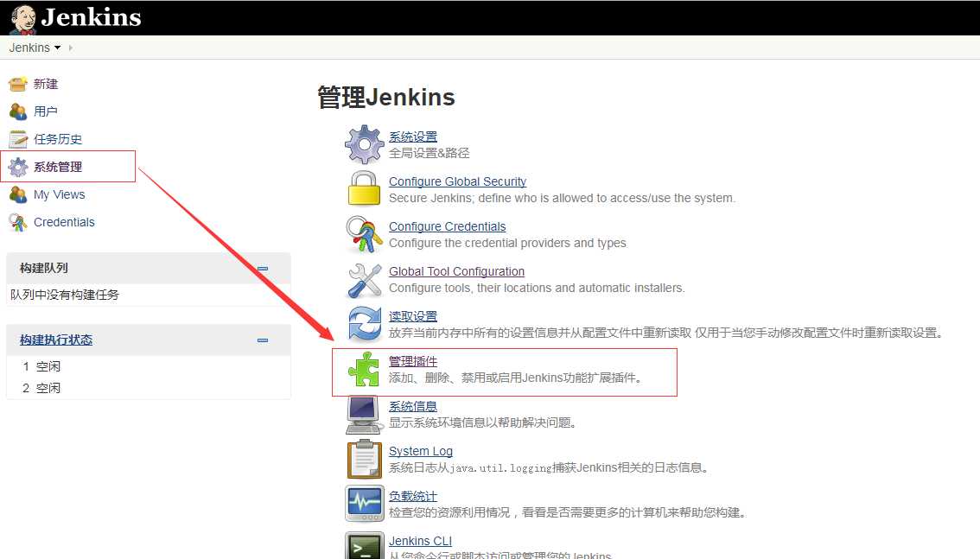Collapse the 构建执行状态 panel
The width and height of the screenshot is (980, 559).
263,340
